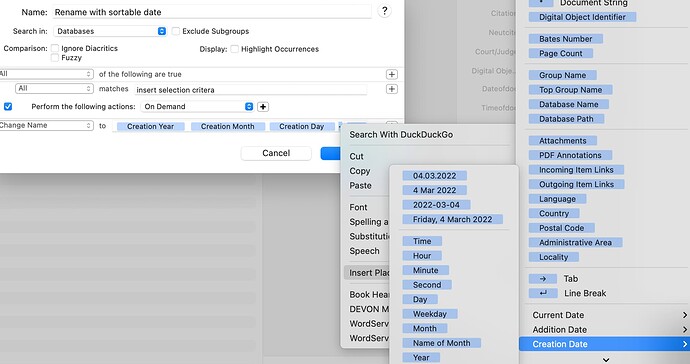Insert the Incoming Item Links placeholder
Viewport: 690px width, 364px height.
(x=576, y=170)
